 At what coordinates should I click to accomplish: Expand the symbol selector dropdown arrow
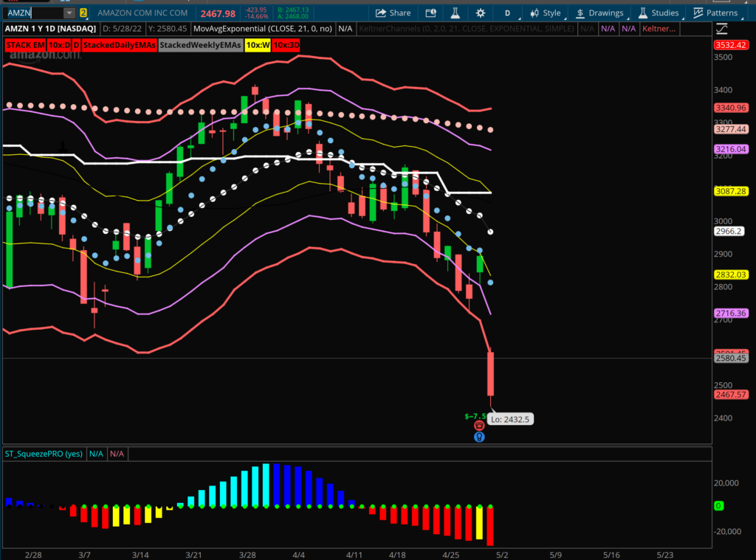pos(69,13)
